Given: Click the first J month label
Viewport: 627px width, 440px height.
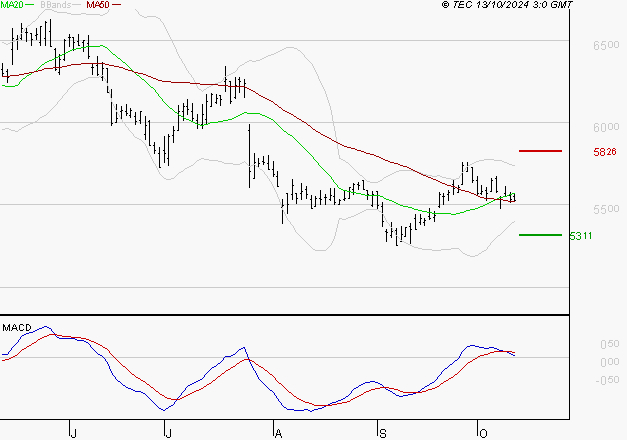Looking at the screenshot, I should pos(73,433).
